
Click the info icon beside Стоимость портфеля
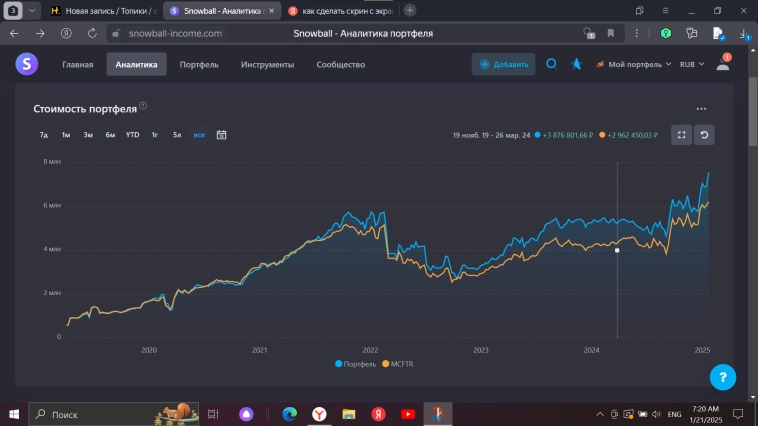[x=143, y=106]
